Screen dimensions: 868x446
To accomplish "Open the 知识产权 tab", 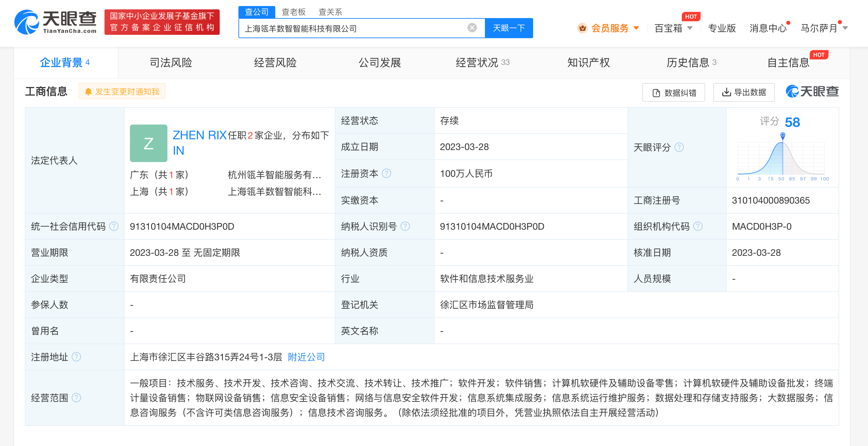I will (588, 63).
